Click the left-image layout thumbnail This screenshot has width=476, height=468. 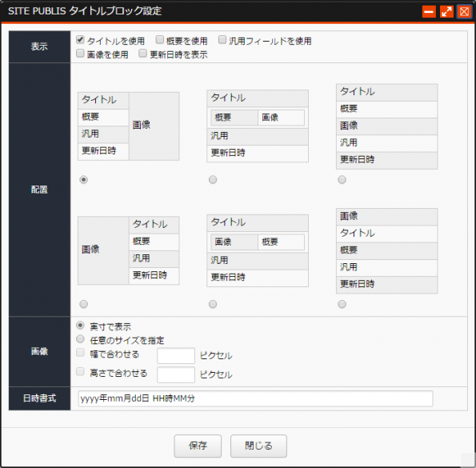129,250
